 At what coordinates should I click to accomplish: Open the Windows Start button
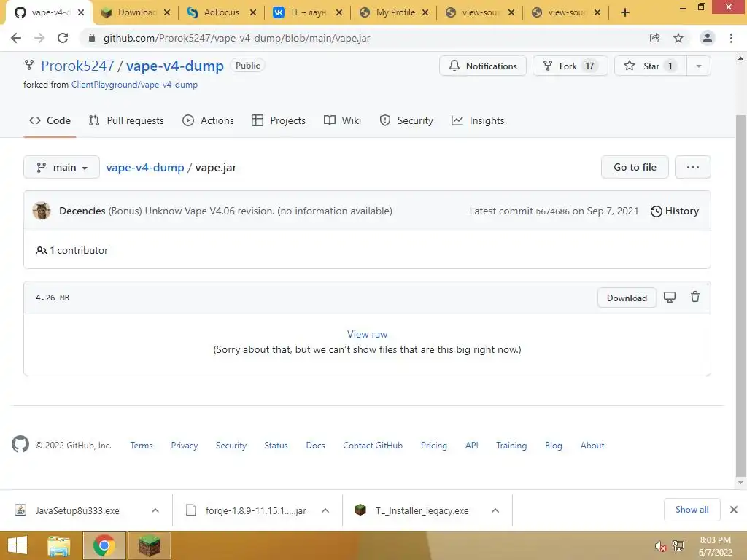pyautogui.click(x=18, y=545)
